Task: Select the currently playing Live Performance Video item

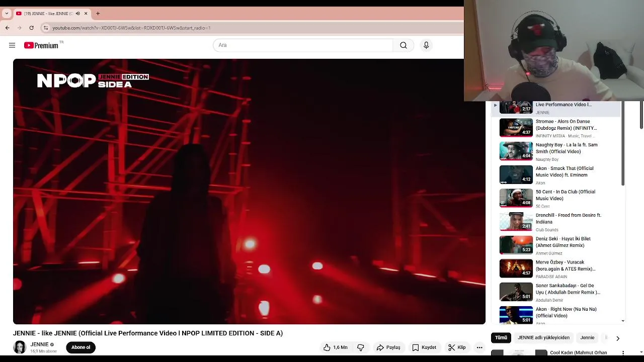Action: click(x=557, y=108)
